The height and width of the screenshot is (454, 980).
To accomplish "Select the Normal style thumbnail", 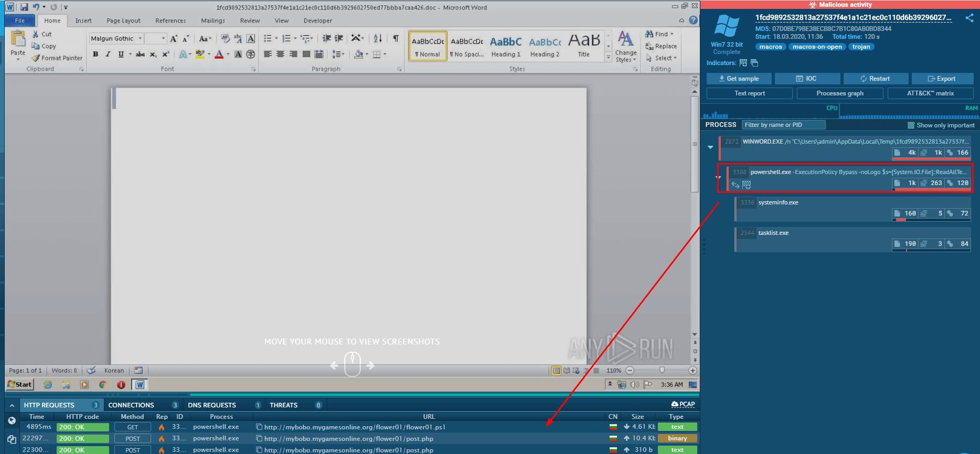I will (x=428, y=46).
